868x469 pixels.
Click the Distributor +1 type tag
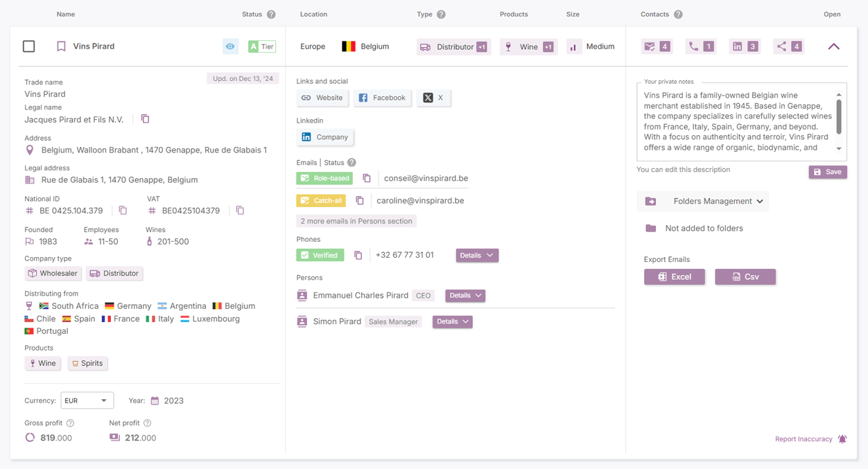tap(454, 46)
